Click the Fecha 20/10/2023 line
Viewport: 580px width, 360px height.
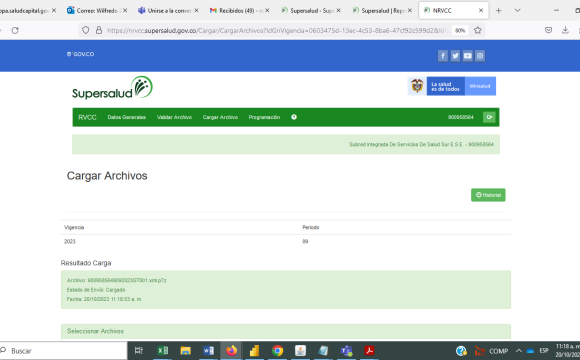104,299
